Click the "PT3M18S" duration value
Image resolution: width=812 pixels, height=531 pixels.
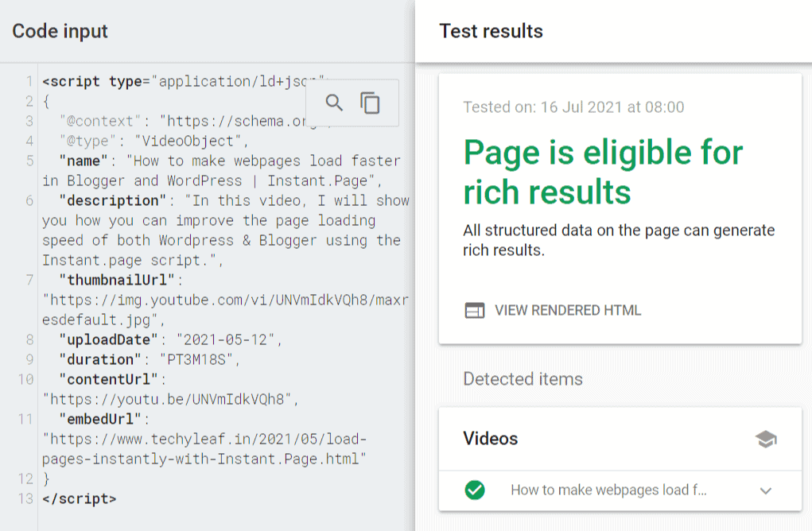point(196,359)
